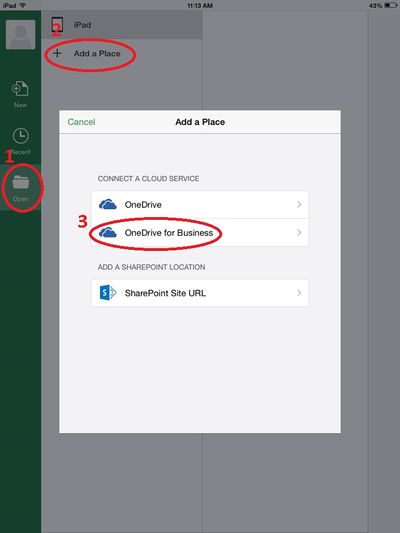Tap the Wi-Fi indicator in status bar
Image resolution: width=400 pixels, height=533 pixels.
pos(22,5)
